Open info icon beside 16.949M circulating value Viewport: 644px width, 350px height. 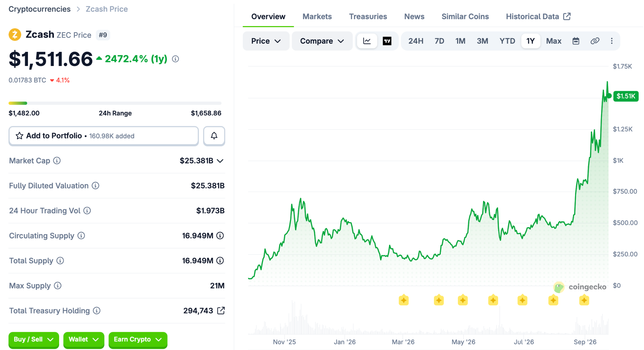(220, 236)
